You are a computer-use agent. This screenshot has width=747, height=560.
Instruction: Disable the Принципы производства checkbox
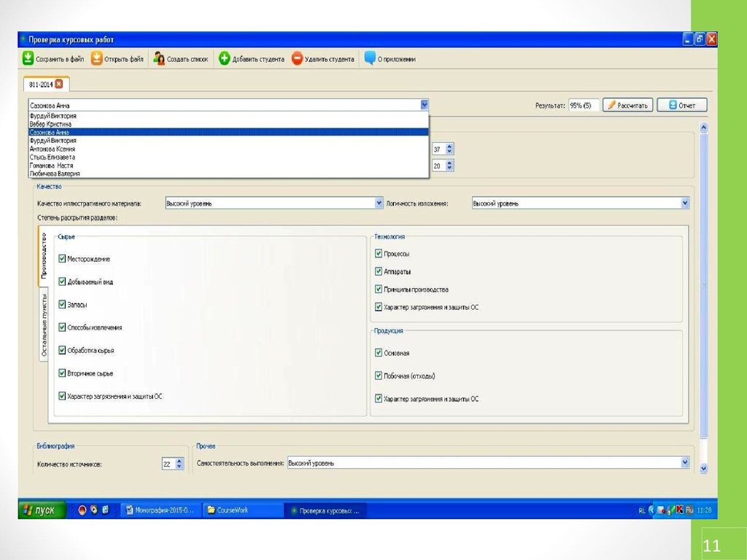tap(379, 289)
